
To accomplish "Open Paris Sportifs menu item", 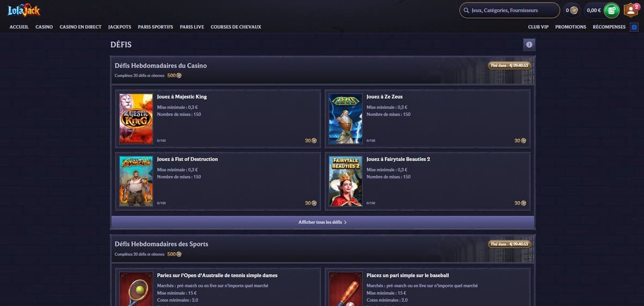I will click(x=156, y=27).
